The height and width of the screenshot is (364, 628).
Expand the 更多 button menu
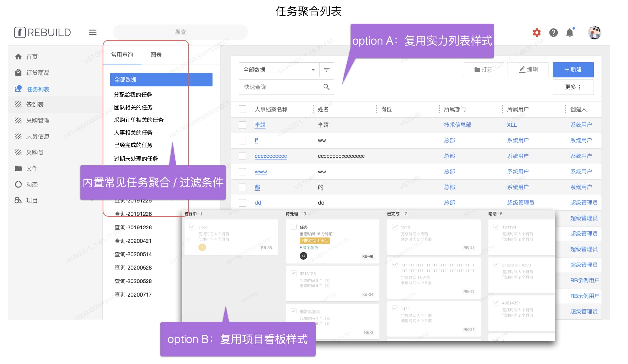pos(573,87)
